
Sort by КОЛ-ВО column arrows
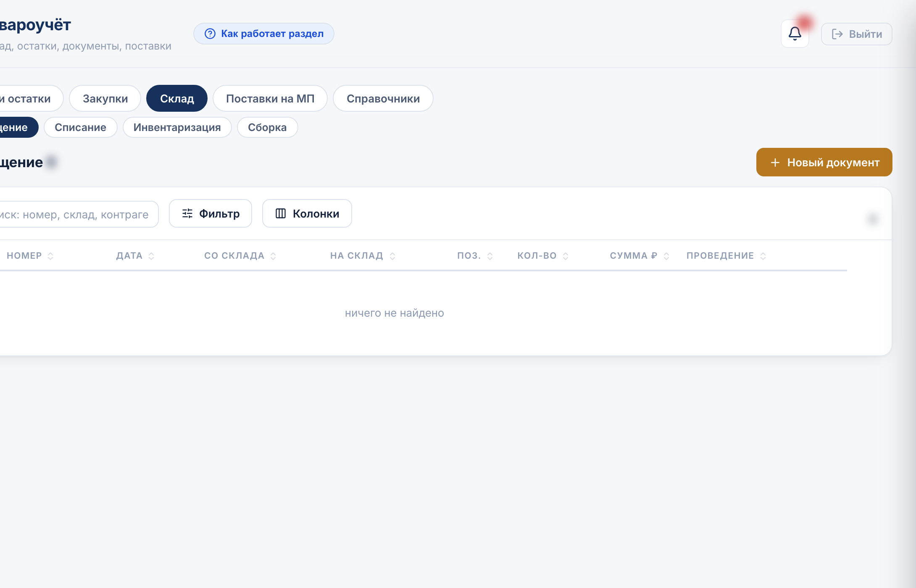(566, 256)
